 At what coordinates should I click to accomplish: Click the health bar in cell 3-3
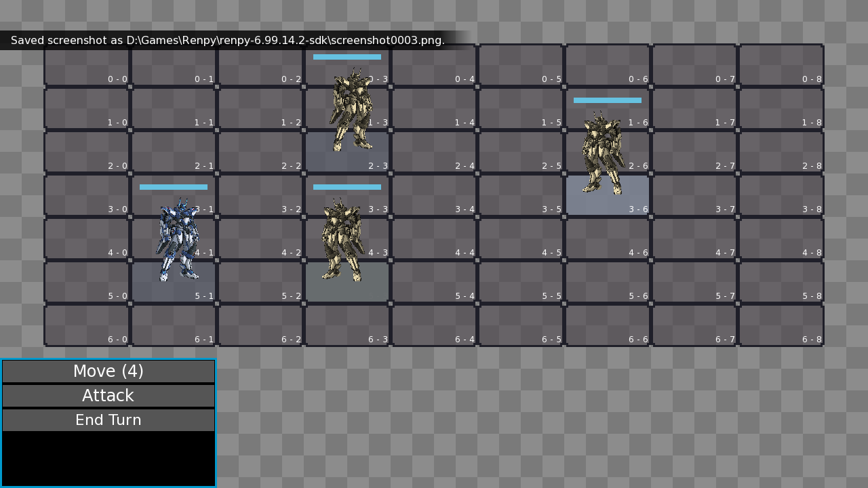pos(347,187)
